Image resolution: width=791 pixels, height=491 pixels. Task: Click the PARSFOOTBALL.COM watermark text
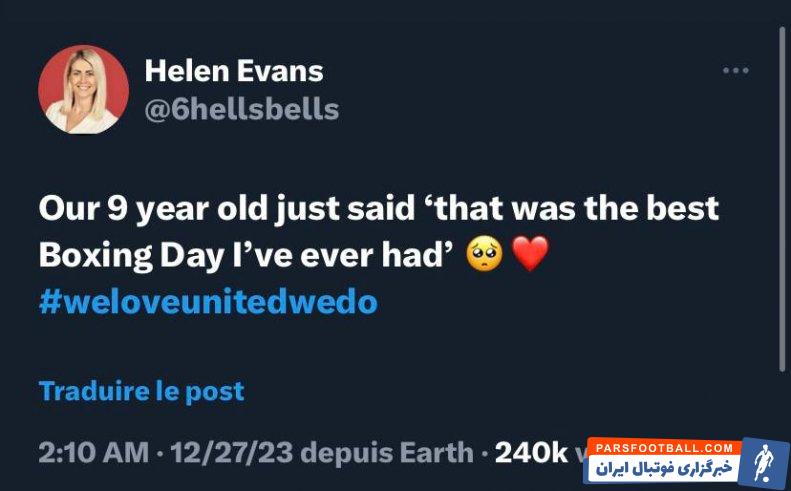click(662, 447)
